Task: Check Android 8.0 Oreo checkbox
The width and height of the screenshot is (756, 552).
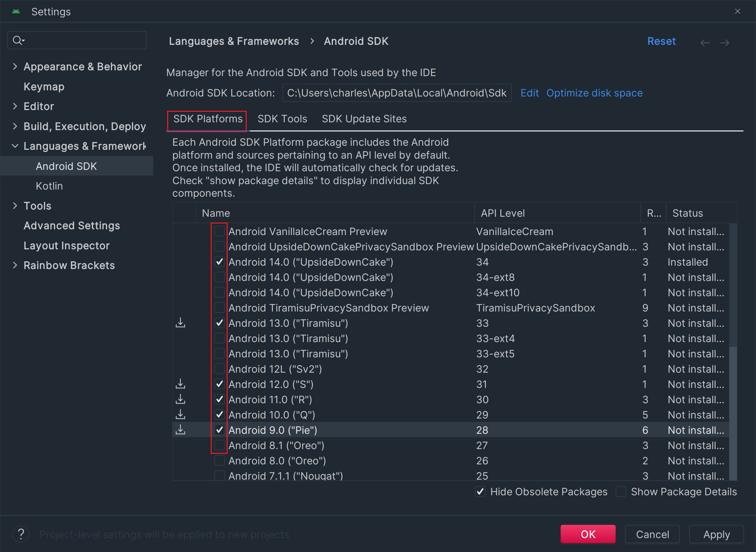Action: pyautogui.click(x=219, y=460)
